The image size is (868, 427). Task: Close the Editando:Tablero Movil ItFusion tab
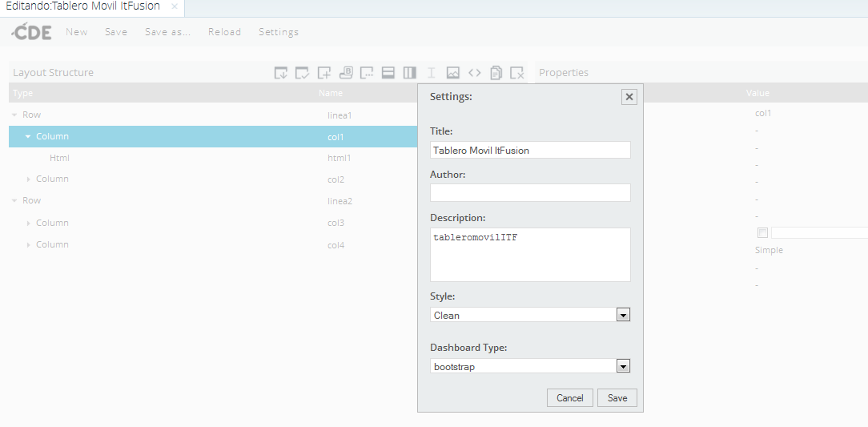pos(174,6)
